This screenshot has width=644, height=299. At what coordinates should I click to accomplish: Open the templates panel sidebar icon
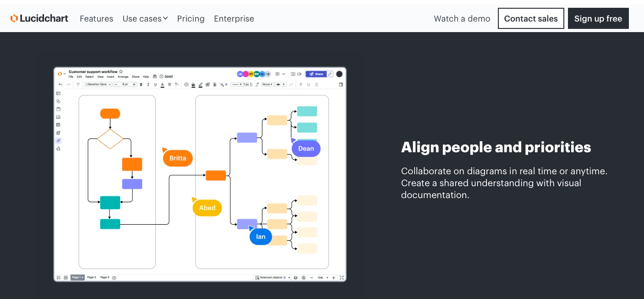pos(58,93)
